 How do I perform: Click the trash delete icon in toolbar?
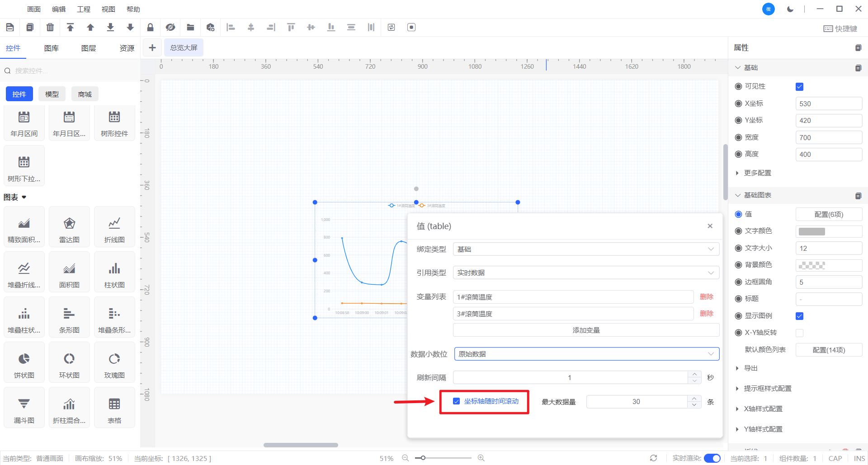click(50, 28)
